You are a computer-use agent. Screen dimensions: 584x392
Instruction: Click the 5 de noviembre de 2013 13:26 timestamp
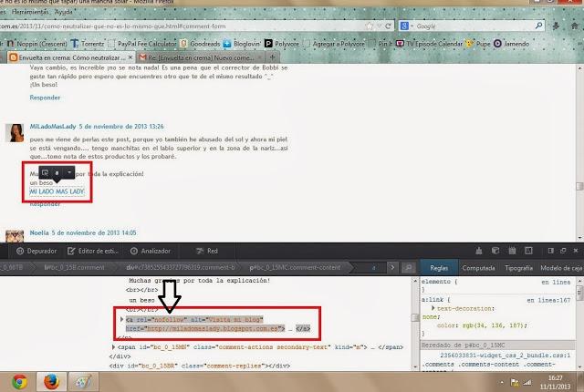coord(121,127)
